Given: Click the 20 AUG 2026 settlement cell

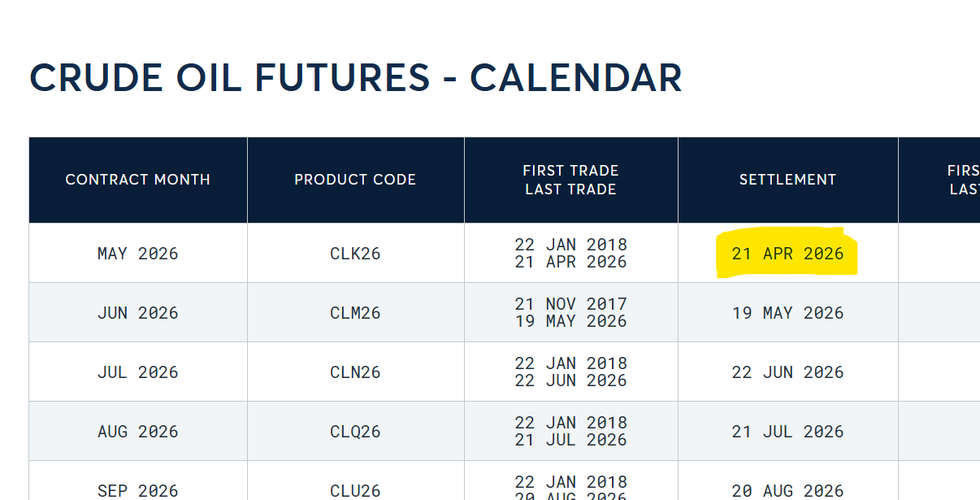Looking at the screenshot, I should [787, 491].
